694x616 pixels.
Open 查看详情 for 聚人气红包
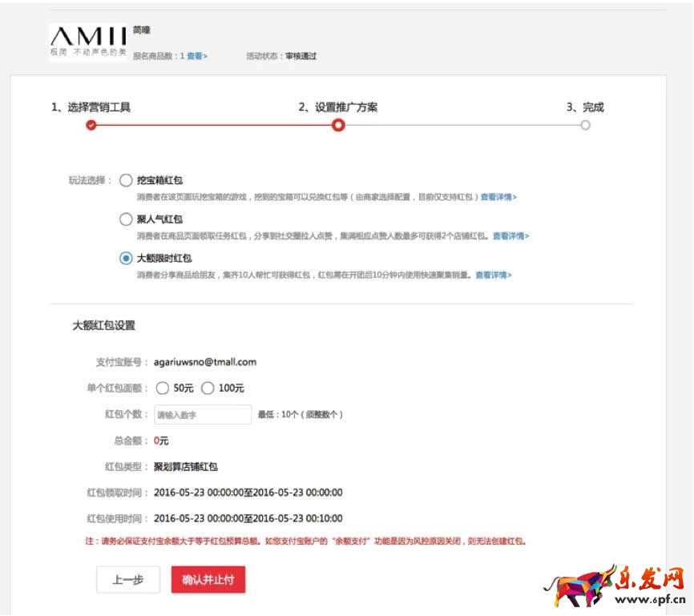click(510, 236)
